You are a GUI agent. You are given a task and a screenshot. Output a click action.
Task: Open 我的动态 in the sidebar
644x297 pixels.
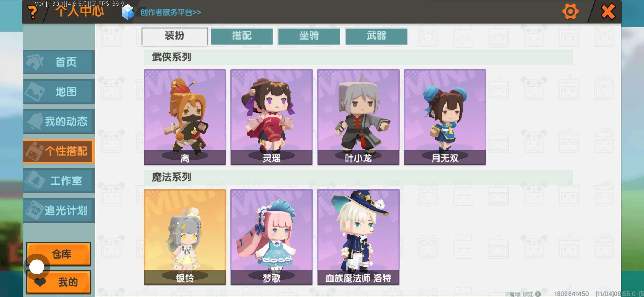coord(59,121)
